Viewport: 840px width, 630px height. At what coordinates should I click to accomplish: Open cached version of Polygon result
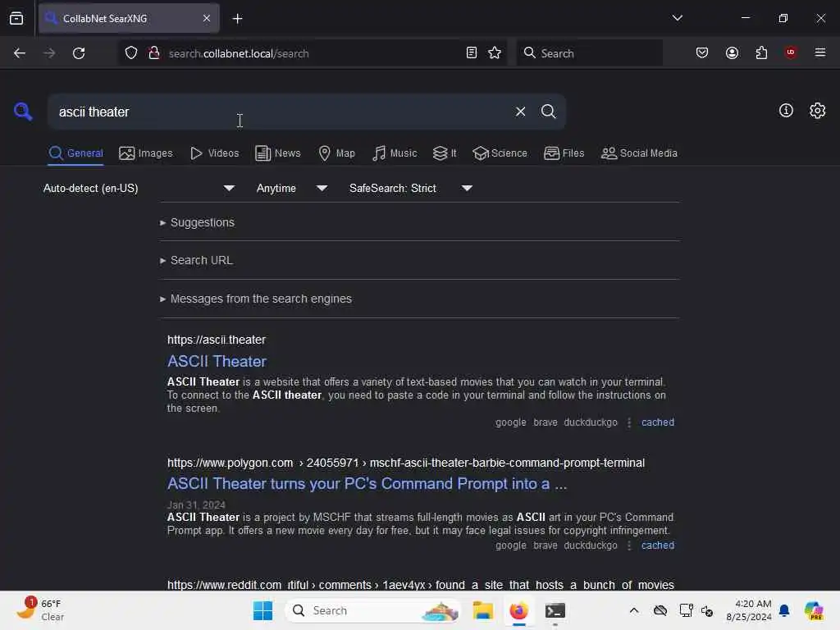[657, 546]
